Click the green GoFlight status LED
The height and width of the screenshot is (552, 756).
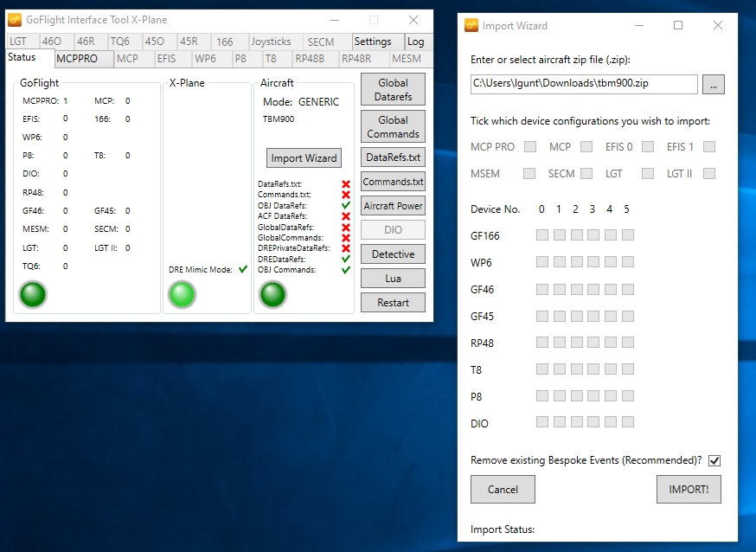(33, 295)
